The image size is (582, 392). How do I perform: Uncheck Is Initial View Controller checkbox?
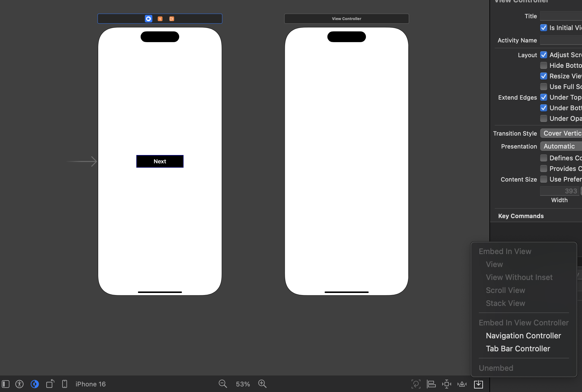(544, 28)
